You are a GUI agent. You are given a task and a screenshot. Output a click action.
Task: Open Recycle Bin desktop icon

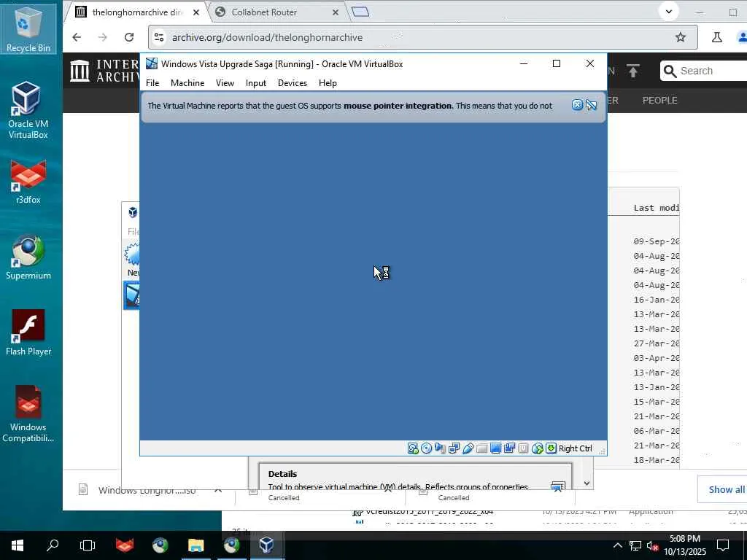pos(28,28)
